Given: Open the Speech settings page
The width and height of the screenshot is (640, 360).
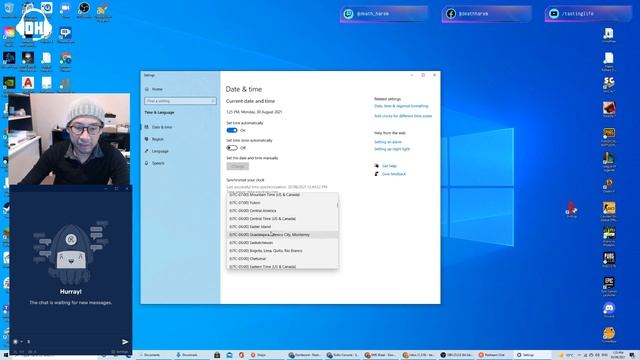Looking at the screenshot, I should (158, 163).
